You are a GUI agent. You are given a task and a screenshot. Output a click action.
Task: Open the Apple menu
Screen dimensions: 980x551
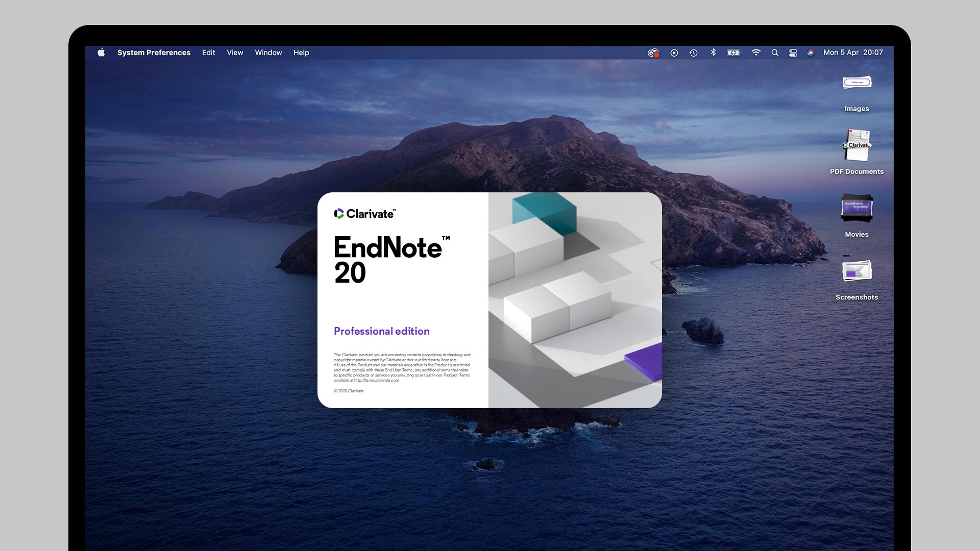coord(101,53)
